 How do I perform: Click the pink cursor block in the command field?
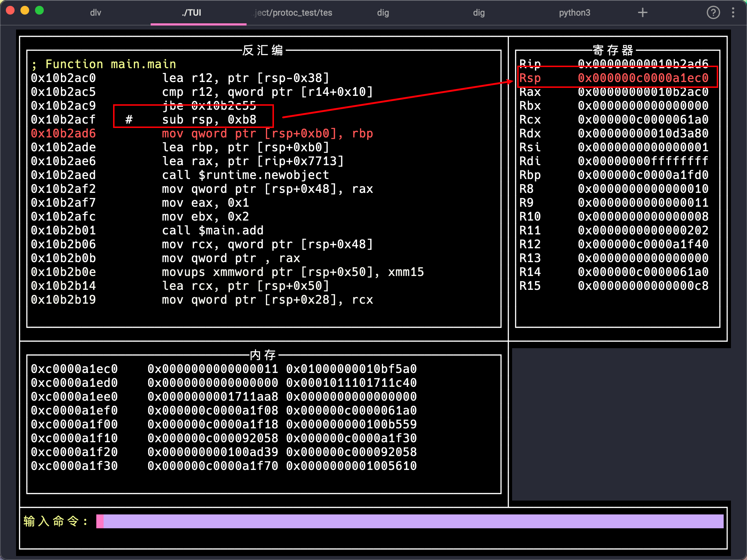pos(100,521)
